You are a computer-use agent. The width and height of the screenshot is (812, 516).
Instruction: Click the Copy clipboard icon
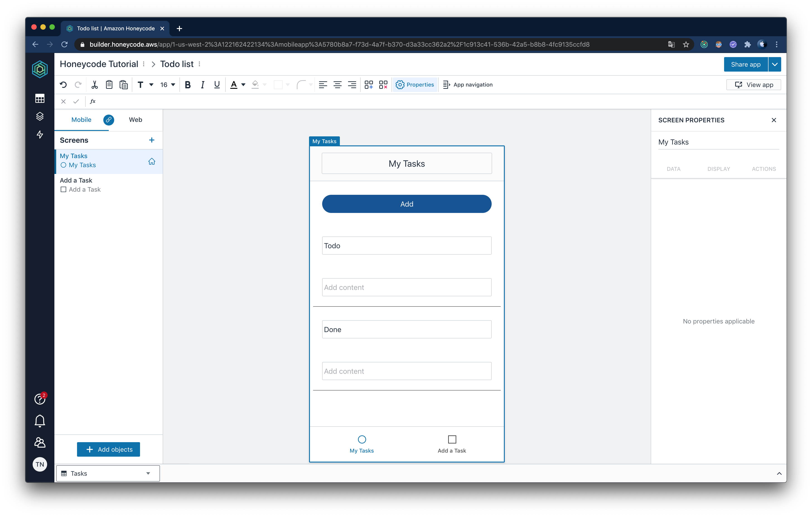109,84
